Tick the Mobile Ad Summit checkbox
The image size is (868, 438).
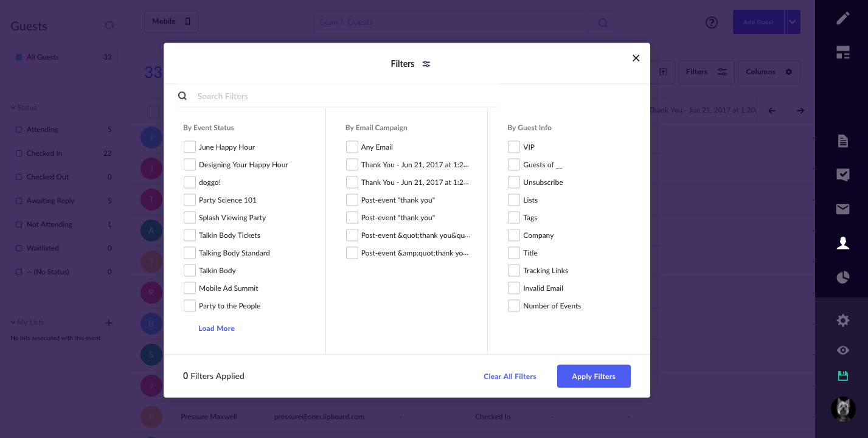point(190,288)
